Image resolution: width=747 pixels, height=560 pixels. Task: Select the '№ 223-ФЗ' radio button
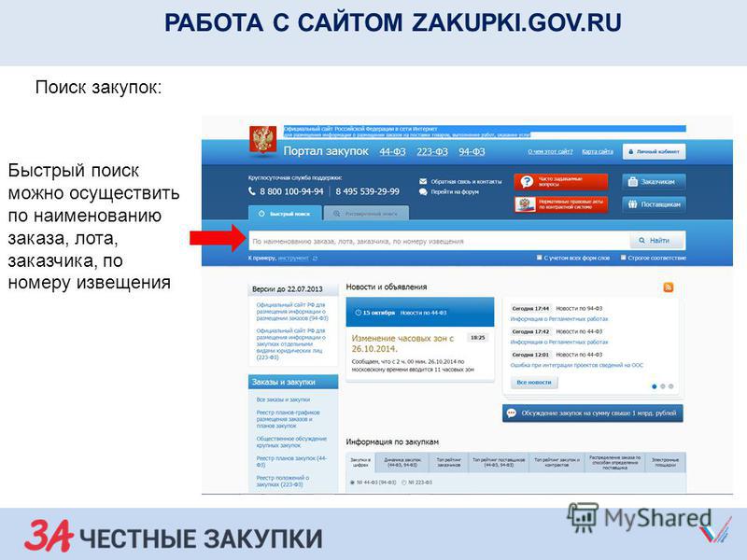[x=404, y=483]
